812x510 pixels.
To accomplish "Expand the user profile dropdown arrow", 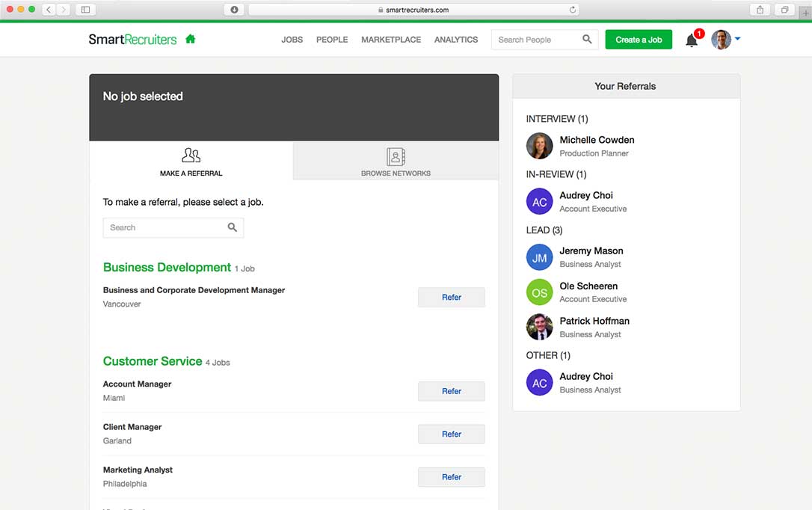I will [737, 40].
